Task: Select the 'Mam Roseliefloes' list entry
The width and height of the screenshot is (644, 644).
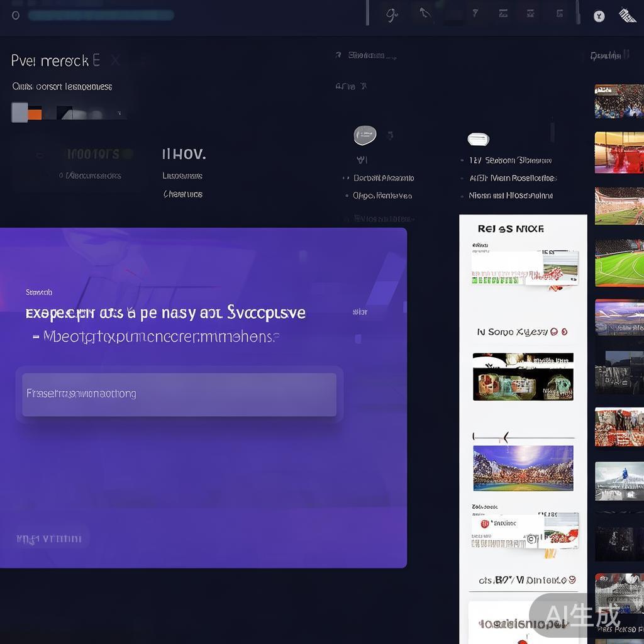Action: pyautogui.click(x=513, y=178)
